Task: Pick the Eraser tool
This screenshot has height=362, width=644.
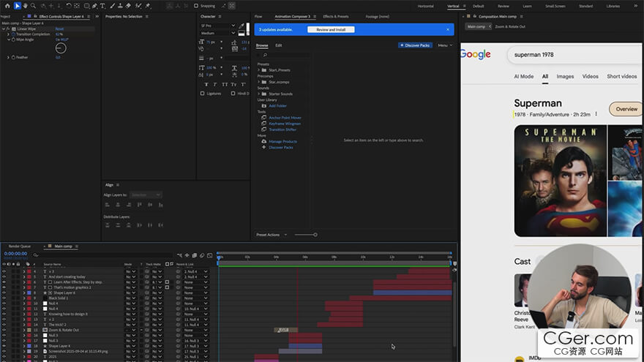Action: coord(130,6)
